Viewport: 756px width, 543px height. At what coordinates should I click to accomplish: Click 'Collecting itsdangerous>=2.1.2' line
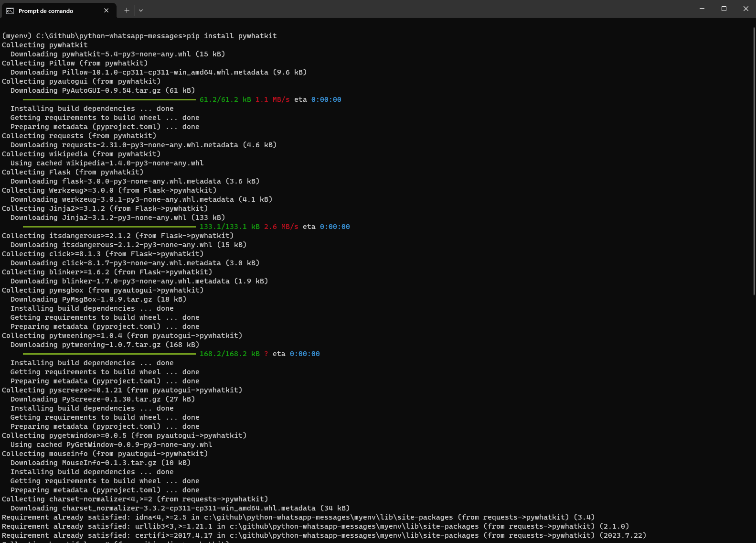click(x=117, y=236)
